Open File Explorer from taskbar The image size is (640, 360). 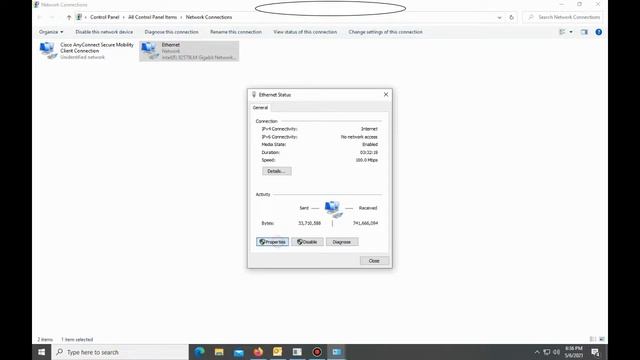pyautogui.click(x=219, y=352)
